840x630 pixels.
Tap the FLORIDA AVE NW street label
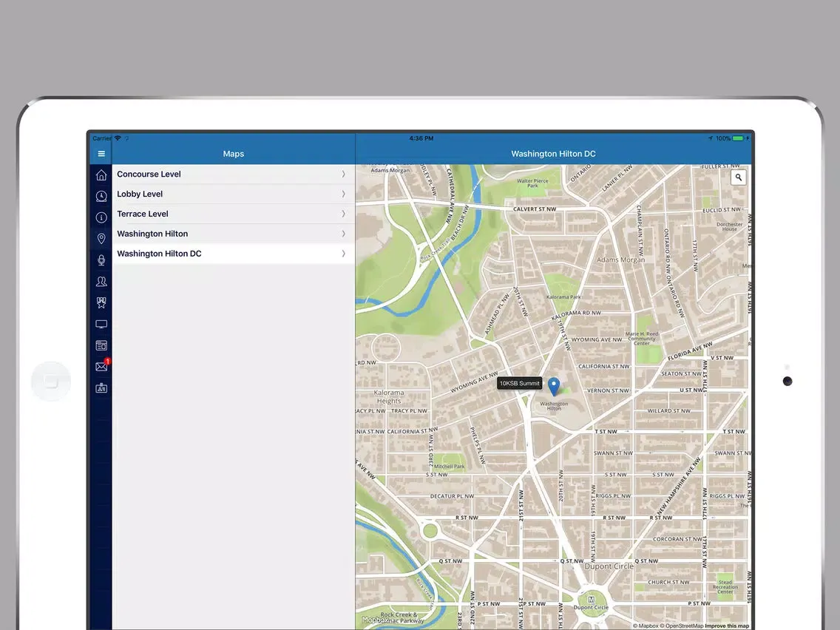[690, 351]
